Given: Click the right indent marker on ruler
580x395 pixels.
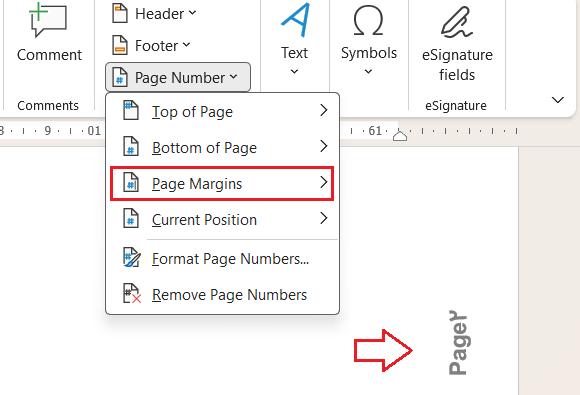Looking at the screenshot, I should point(399,135).
